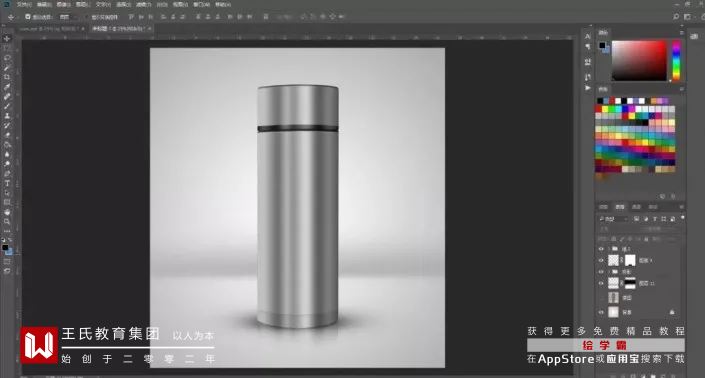
Task: Select the Rectangle shape tool
Action: click(7, 202)
